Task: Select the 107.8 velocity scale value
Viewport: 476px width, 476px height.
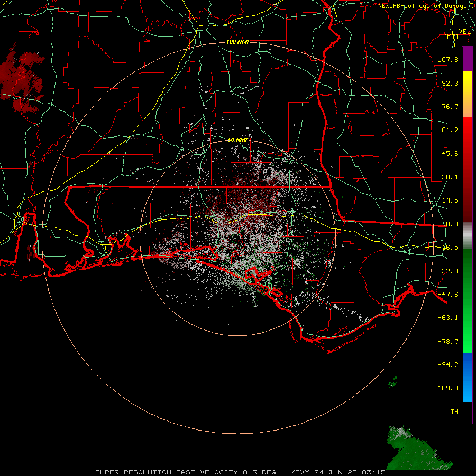Action: pyautogui.click(x=448, y=59)
